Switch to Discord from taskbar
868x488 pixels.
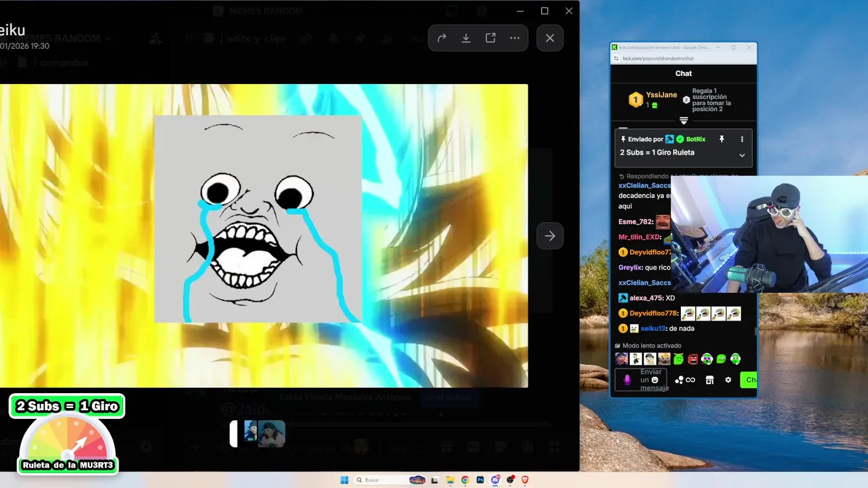click(x=495, y=480)
